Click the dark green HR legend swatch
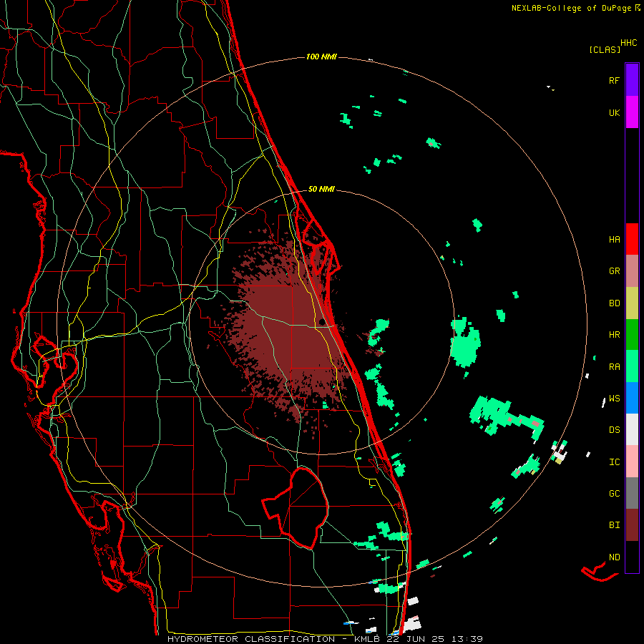 pyautogui.click(x=632, y=335)
